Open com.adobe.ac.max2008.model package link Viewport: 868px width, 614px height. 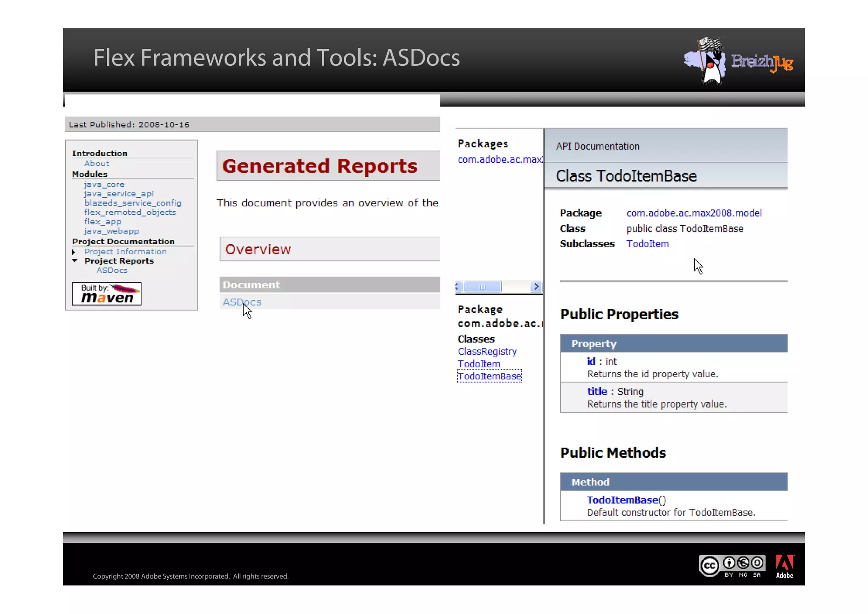pyautogui.click(x=694, y=213)
